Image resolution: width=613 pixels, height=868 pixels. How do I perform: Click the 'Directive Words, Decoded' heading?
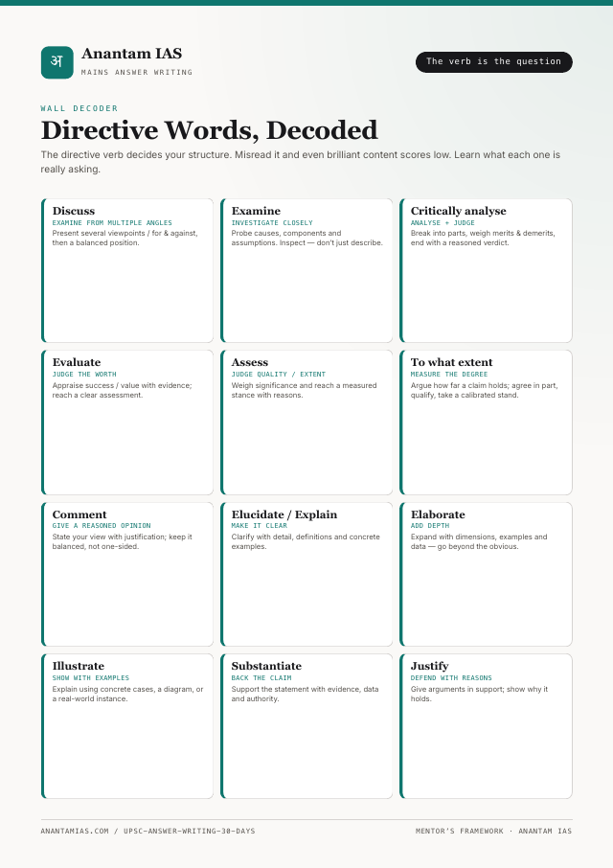(209, 130)
